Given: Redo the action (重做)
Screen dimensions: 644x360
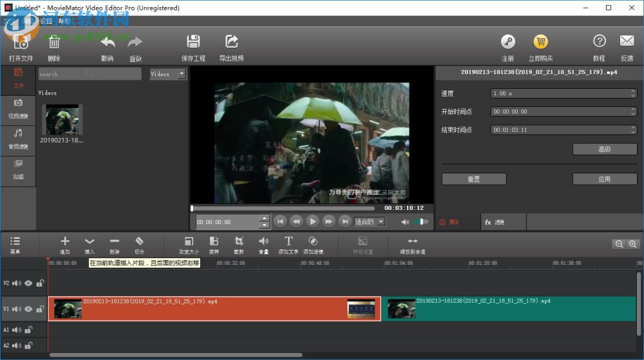Looking at the screenshot, I should [x=135, y=42].
